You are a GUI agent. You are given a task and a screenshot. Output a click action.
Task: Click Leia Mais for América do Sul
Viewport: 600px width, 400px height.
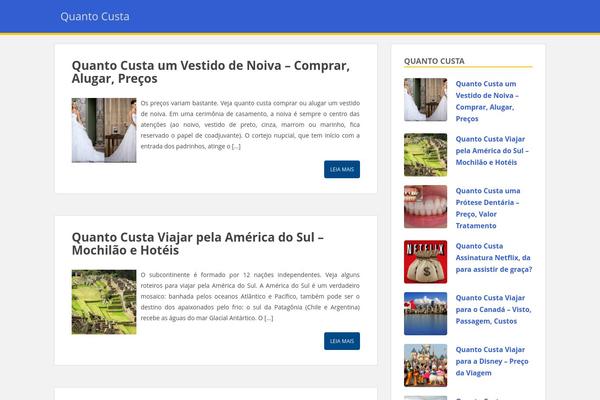tap(342, 341)
